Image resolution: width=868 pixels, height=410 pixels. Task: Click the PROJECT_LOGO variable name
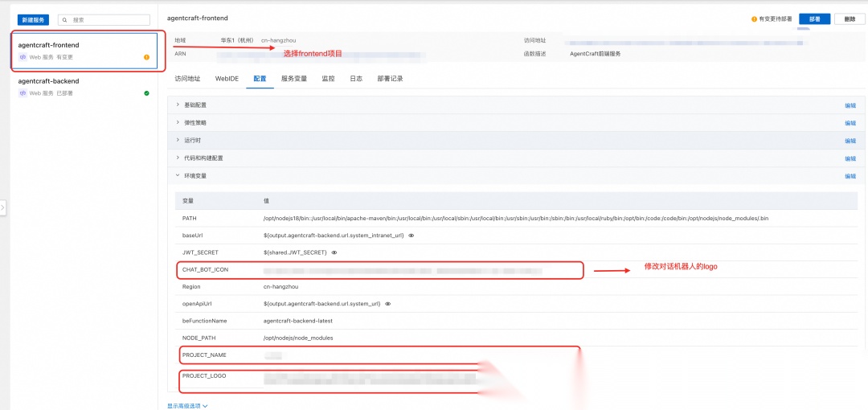point(204,375)
